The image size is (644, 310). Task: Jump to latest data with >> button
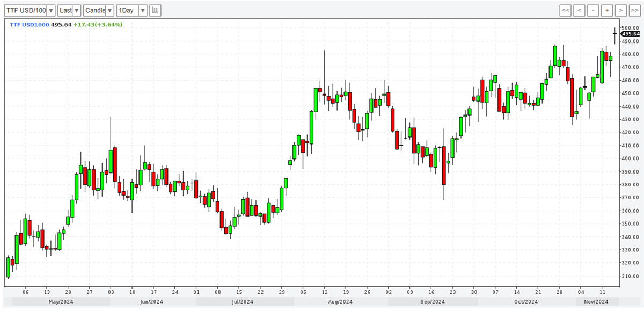(635, 10)
